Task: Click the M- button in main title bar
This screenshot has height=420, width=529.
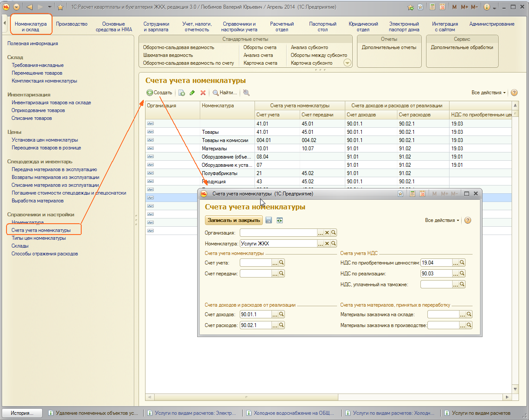Action: (x=474, y=7)
